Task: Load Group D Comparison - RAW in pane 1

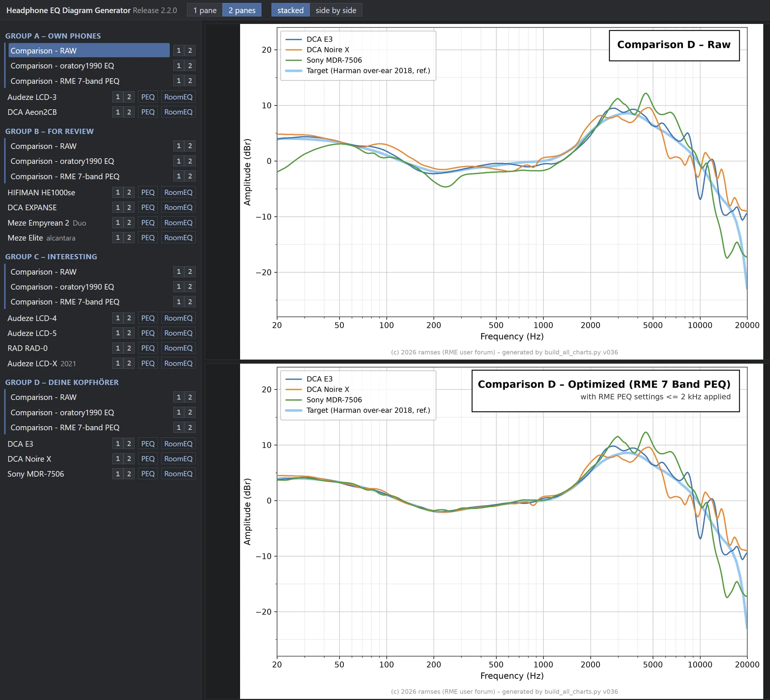Action: (179, 397)
